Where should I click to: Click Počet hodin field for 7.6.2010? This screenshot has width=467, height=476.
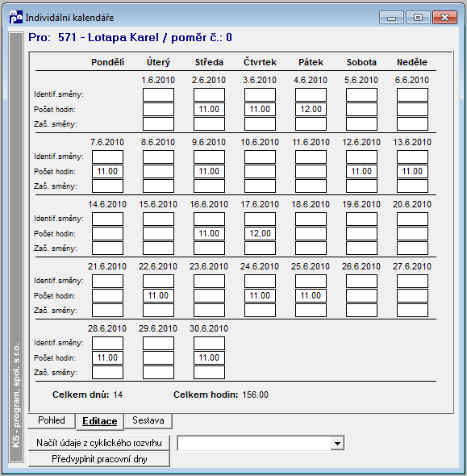pos(107,172)
